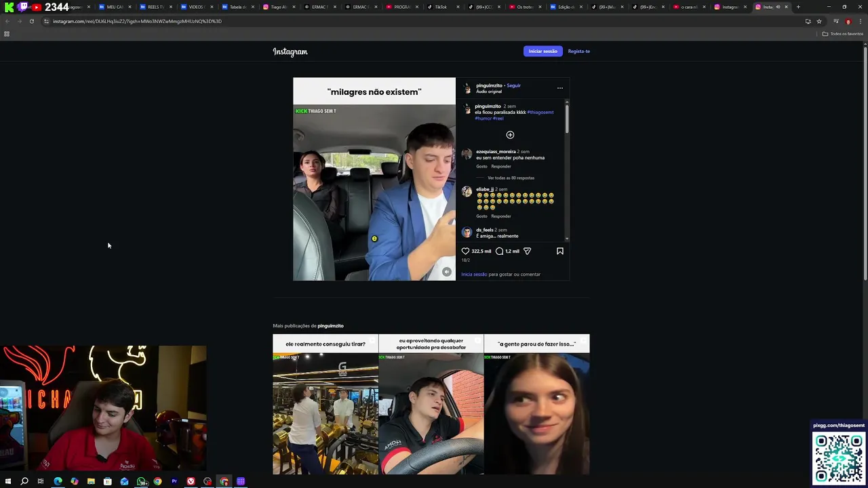868x488 pixels.
Task: Open the ezequiass_moreira username
Action: [x=496, y=152]
